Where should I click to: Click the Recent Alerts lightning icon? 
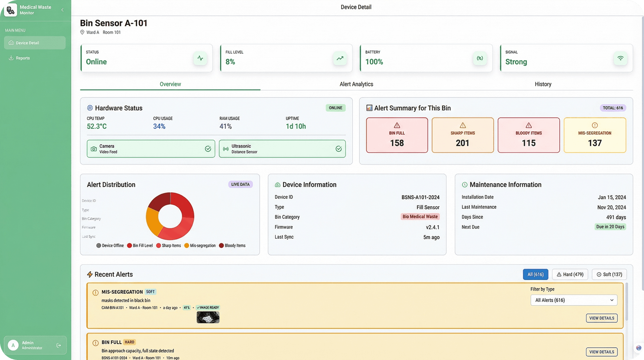point(90,275)
